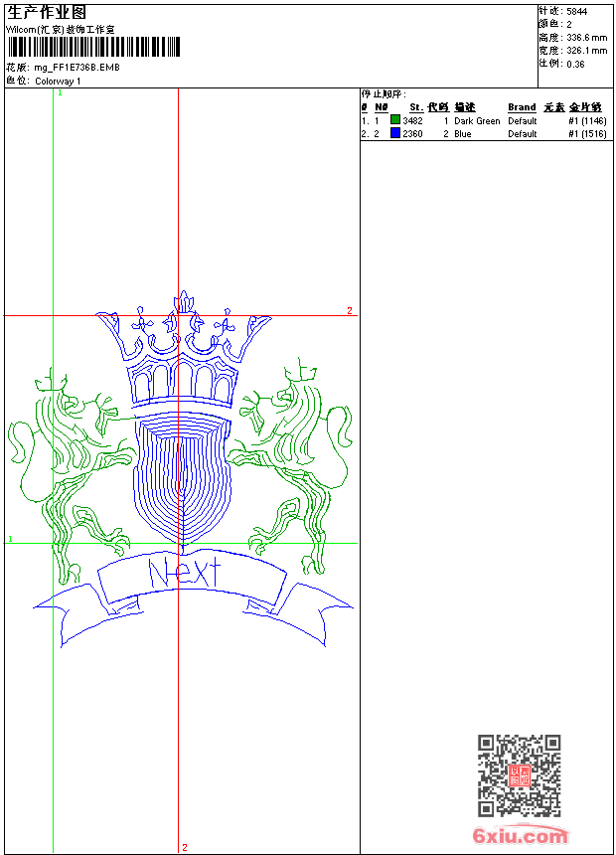Select the '#1 (1146)' cell

tap(587, 120)
